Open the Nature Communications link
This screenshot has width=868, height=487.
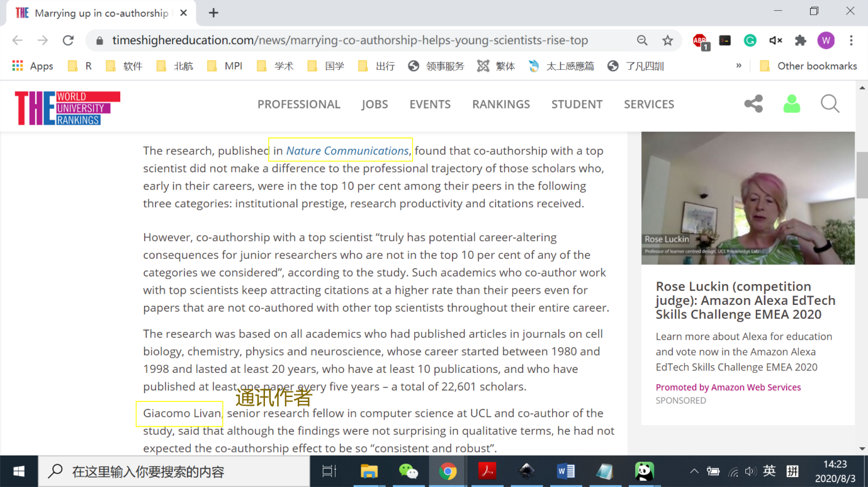(x=347, y=151)
